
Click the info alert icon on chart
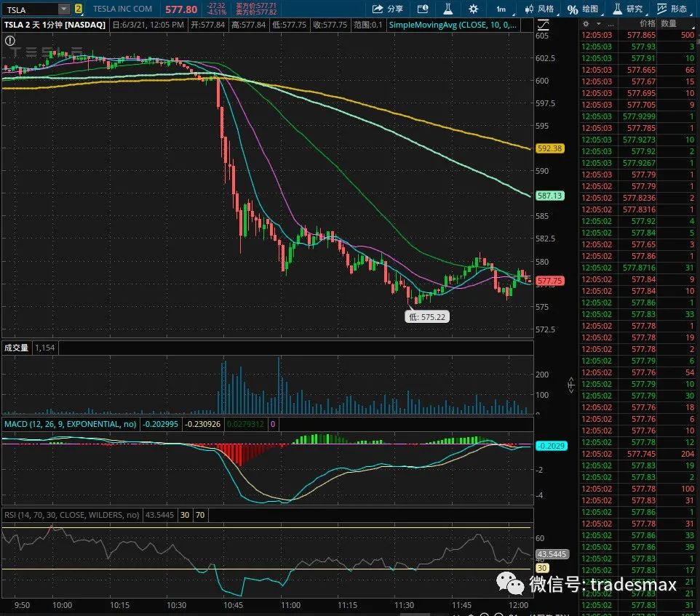10,41
